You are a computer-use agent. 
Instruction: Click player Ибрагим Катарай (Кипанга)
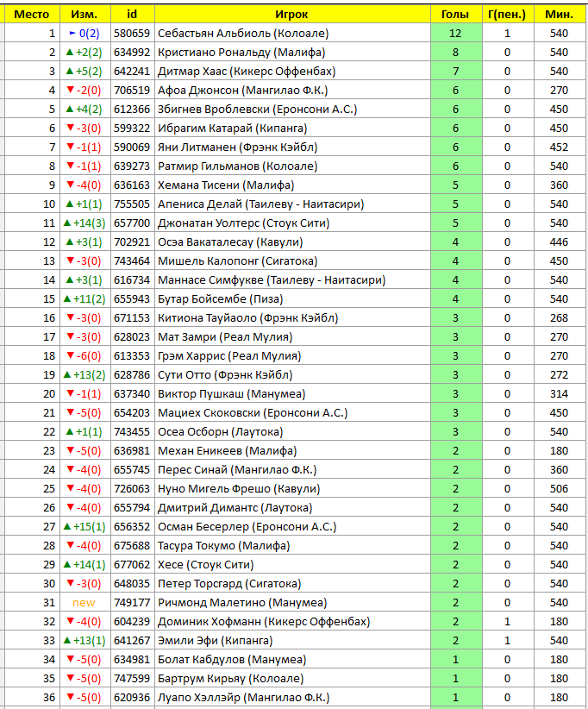click(x=232, y=129)
